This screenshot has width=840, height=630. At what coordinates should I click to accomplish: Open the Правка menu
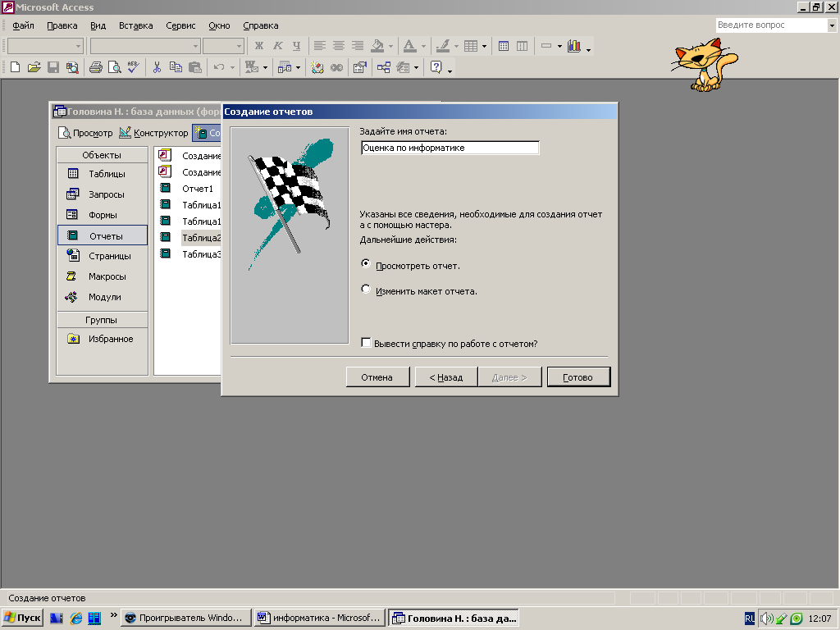tap(62, 25)
